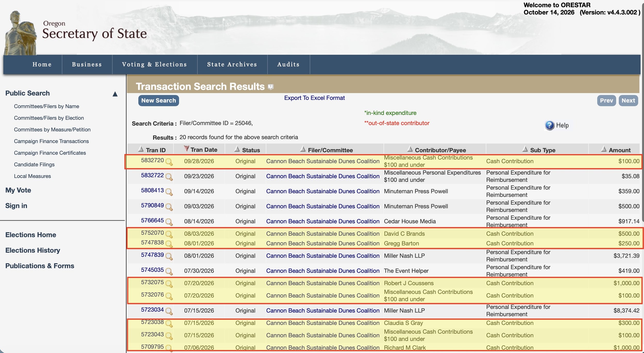This screenshot has width=644, height=353.
Task: Open Local Measures search
Action: pyautogui.click(x=32, y=176)
